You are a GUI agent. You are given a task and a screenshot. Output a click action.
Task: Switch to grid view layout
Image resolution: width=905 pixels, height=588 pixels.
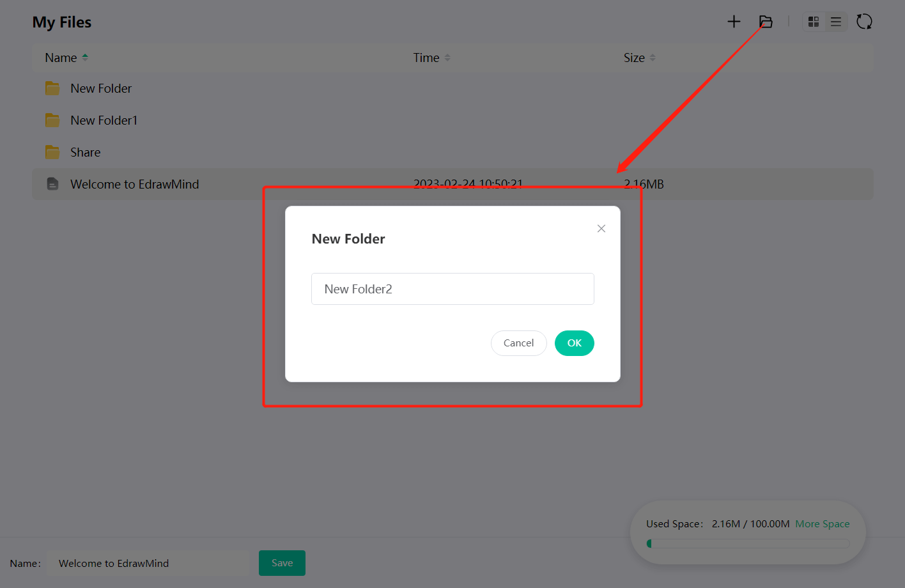click(x=814, y=22)
